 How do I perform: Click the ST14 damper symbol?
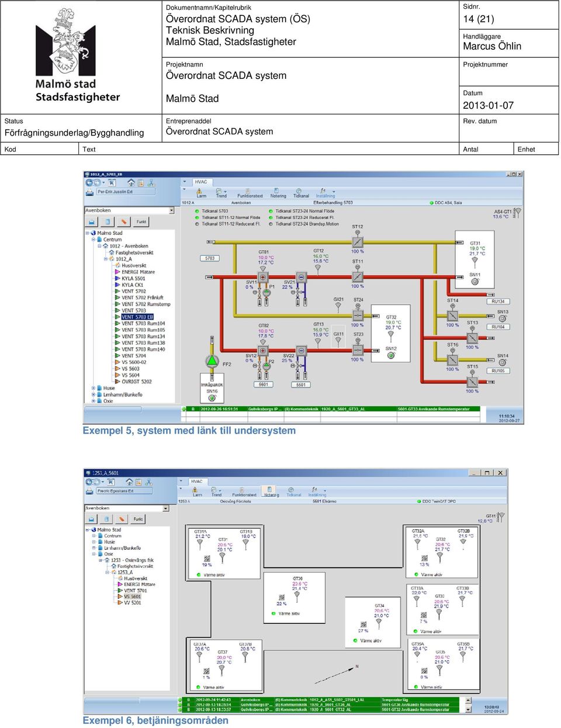[453, 315]
